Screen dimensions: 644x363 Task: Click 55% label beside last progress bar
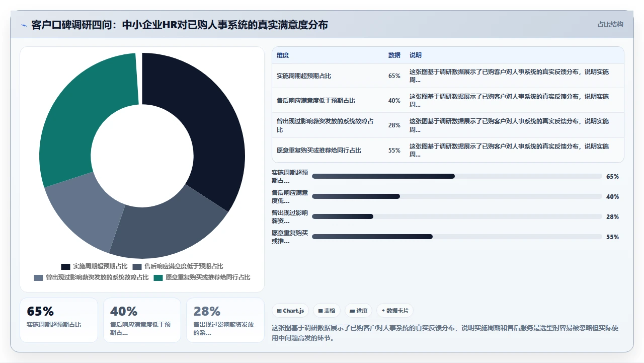(x=612, y=237)
